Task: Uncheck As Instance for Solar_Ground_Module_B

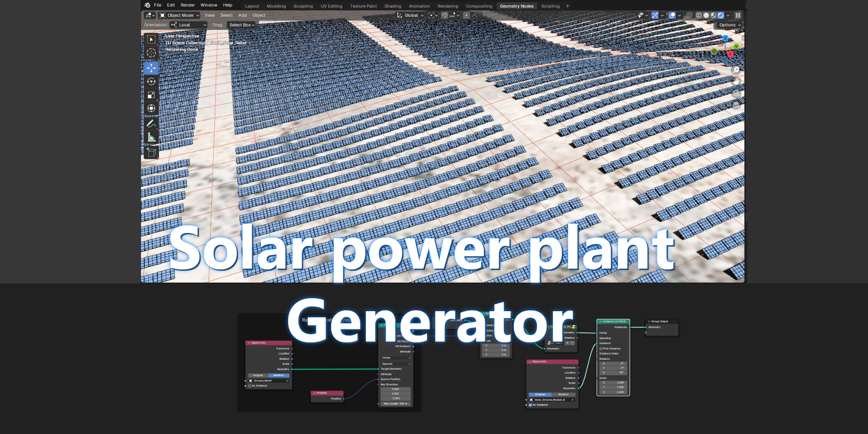Action: click(530, 405)
